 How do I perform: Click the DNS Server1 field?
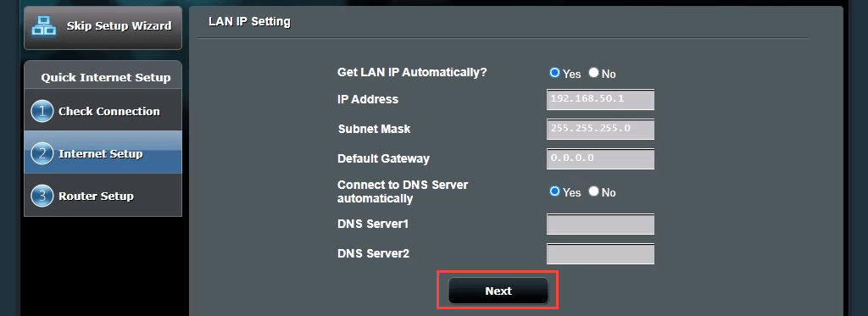click(x=601, y=225)
